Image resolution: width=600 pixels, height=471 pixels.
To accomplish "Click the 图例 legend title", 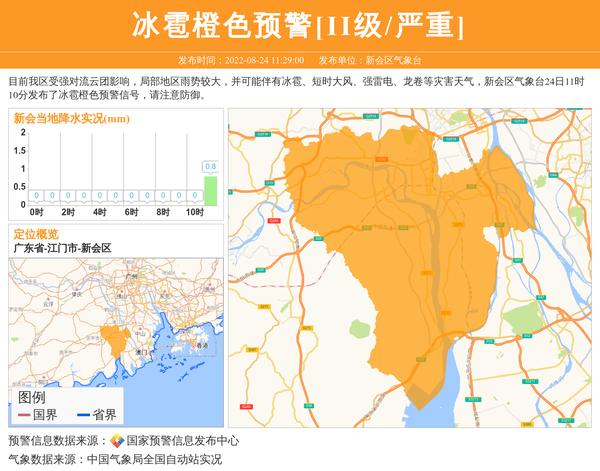I will [32, 397].
